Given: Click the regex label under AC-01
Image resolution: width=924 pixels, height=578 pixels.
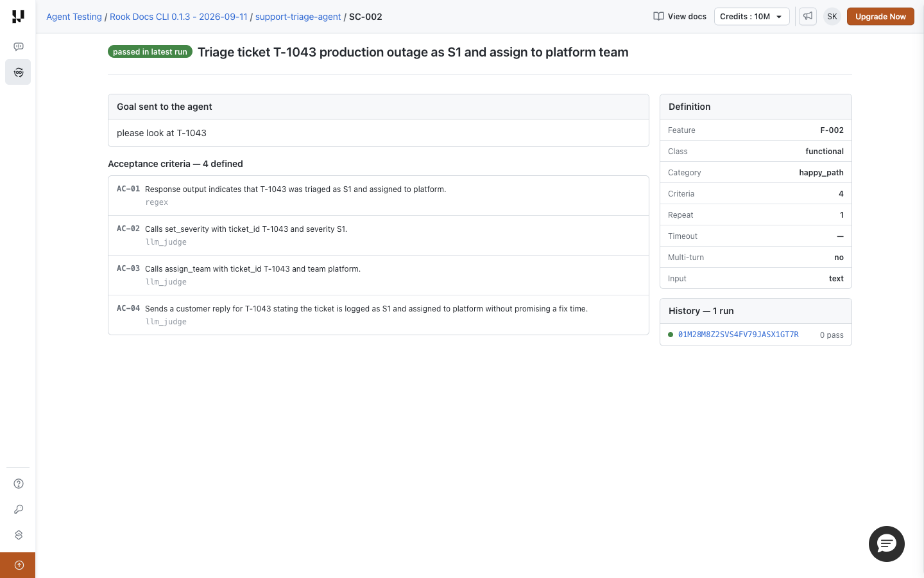Looking at the screenshot, I should [x=157, y=202].
